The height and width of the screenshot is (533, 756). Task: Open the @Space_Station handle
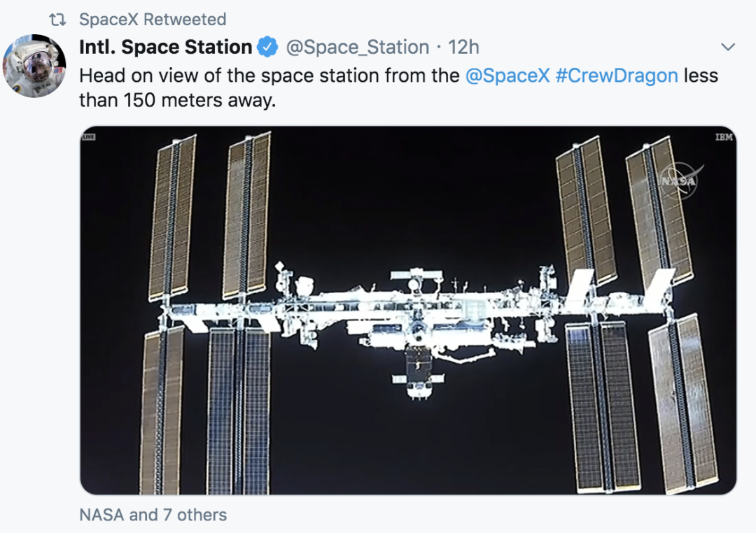357,48
